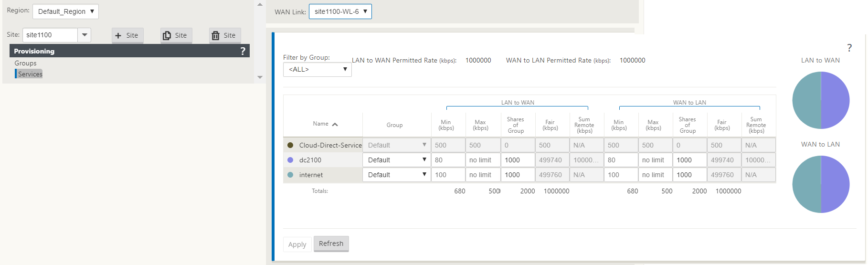Click dc2100 LAN to WAN Shares field
Image resolution: width=868 pixels, height=265 pixels.
518,160
